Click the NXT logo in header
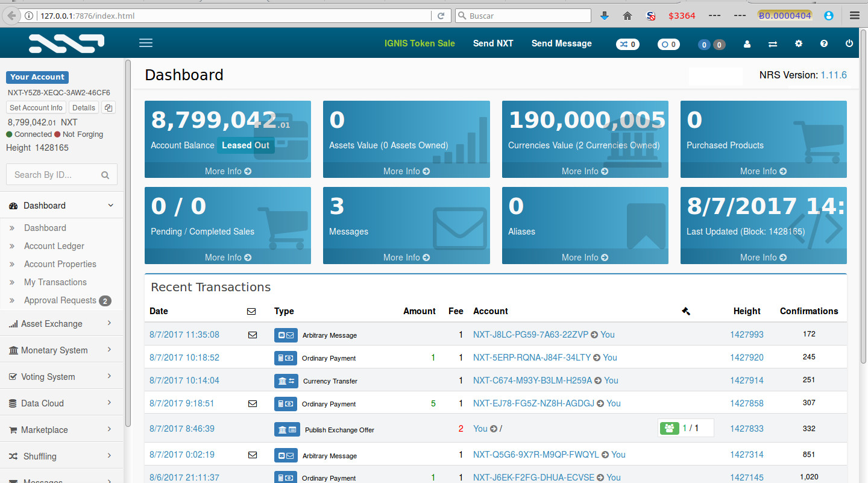868x483 pixels. (x=67, y=43)
